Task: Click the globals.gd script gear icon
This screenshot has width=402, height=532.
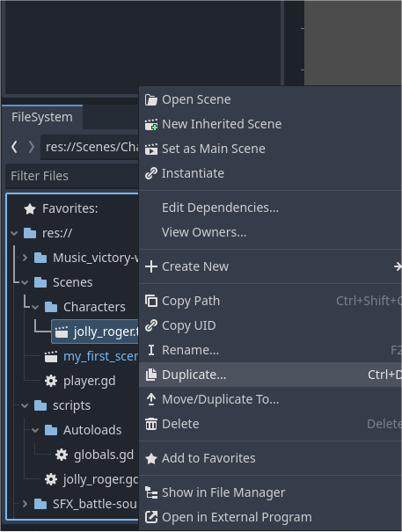Action: 62,455
